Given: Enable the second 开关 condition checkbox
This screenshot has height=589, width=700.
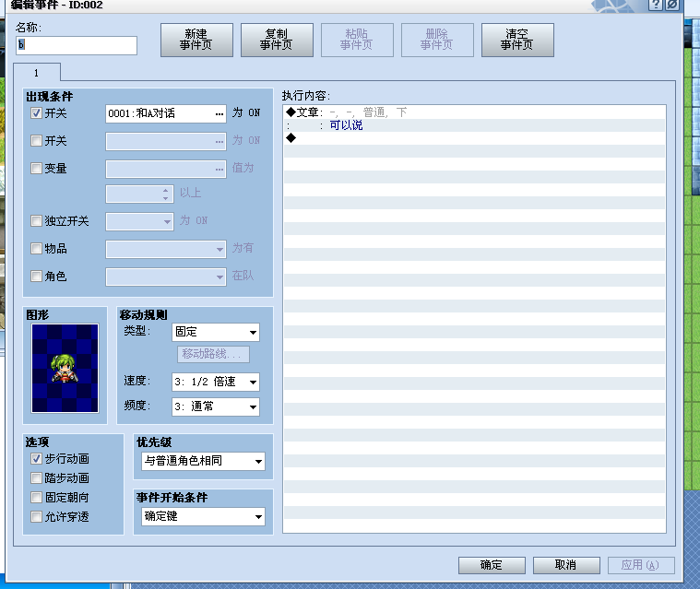Looking at the screenshot, I should pos(36,140).
